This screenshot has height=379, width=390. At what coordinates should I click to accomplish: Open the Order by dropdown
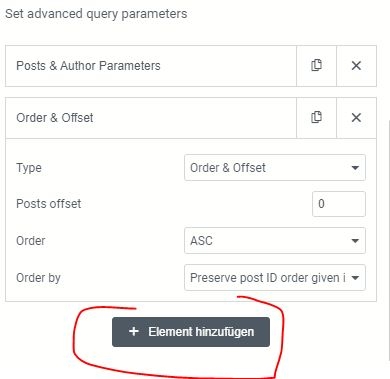pyautogui.click(x=275, y=277)
